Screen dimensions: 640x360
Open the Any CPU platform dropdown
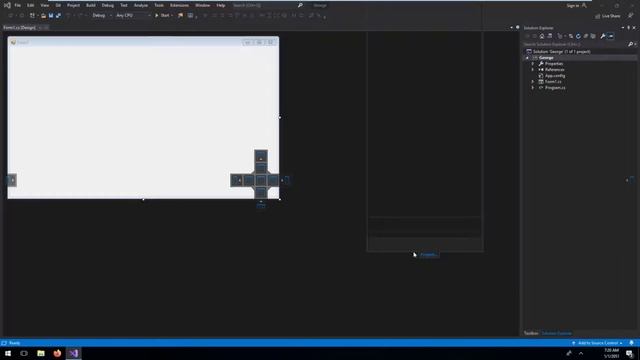tap(133, 16)
